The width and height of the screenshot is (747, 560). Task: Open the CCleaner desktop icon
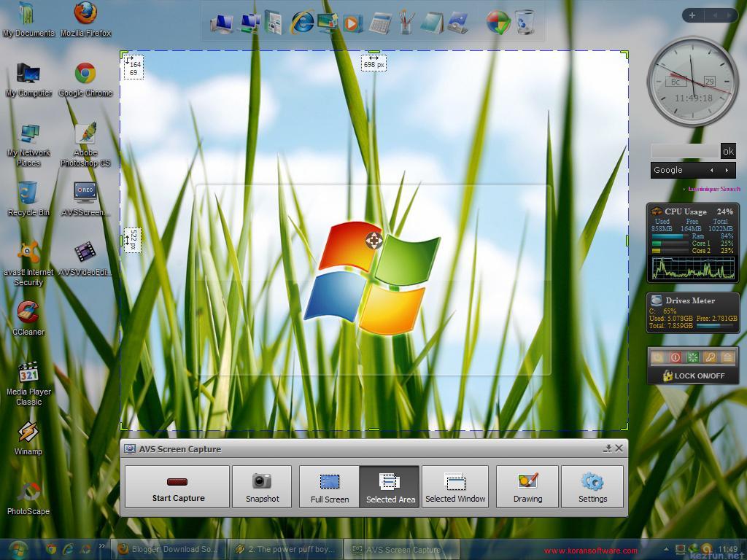[28, 319]
